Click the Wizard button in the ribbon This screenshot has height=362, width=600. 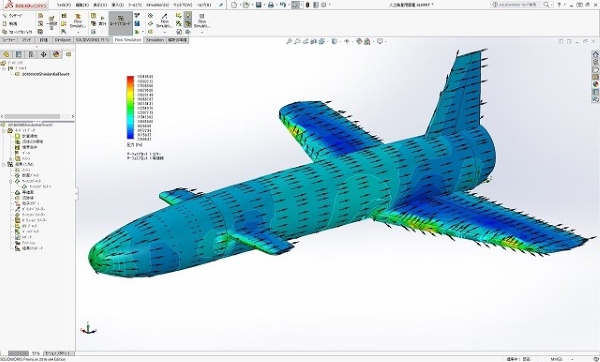tap(13, 15)
